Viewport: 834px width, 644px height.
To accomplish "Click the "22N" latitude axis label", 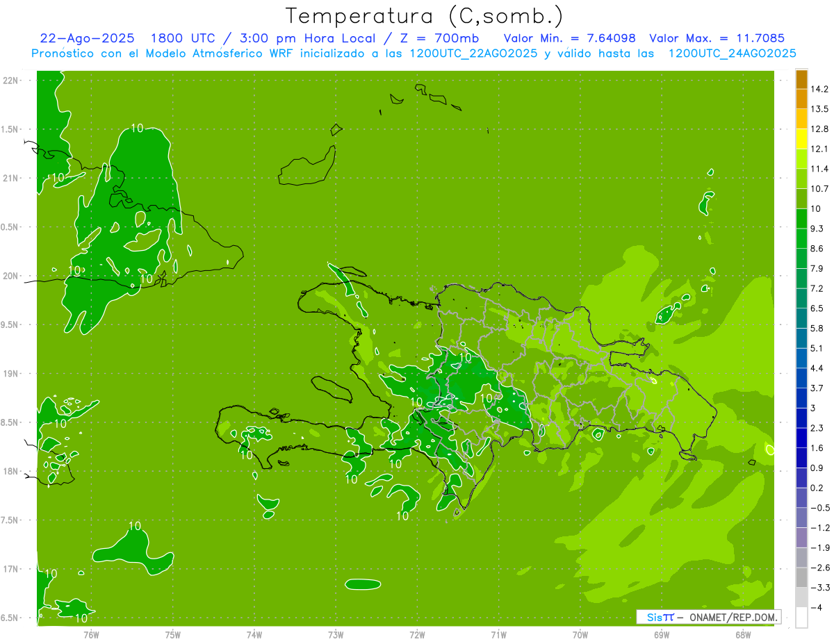I will click(10, 81).
